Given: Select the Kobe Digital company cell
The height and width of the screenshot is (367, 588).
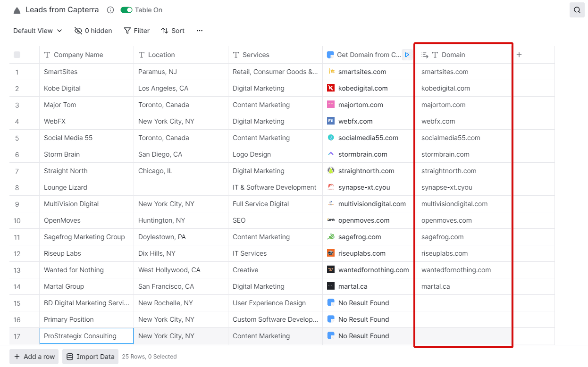Looking at the screenshot, I should 87,88.
